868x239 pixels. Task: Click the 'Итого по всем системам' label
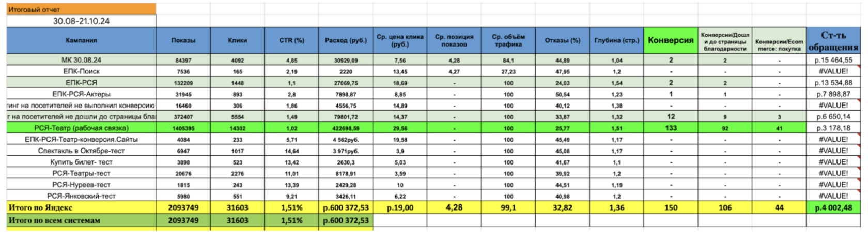[81, 220]
